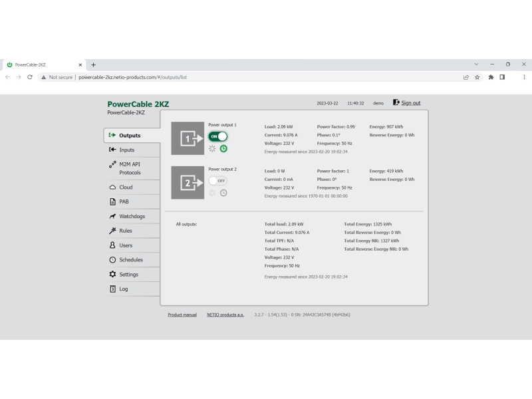Click the Not secure warning indicator

pyautogui.click(x=57, y=77)
